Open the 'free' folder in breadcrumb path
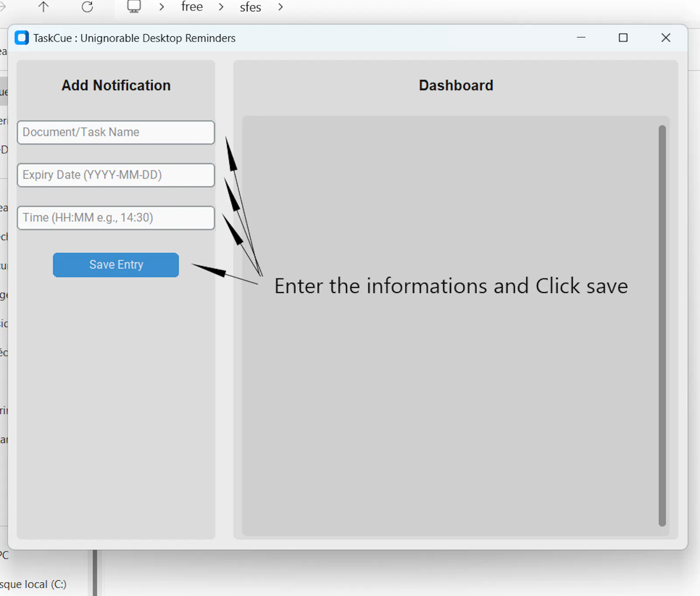 coord(192,7)
